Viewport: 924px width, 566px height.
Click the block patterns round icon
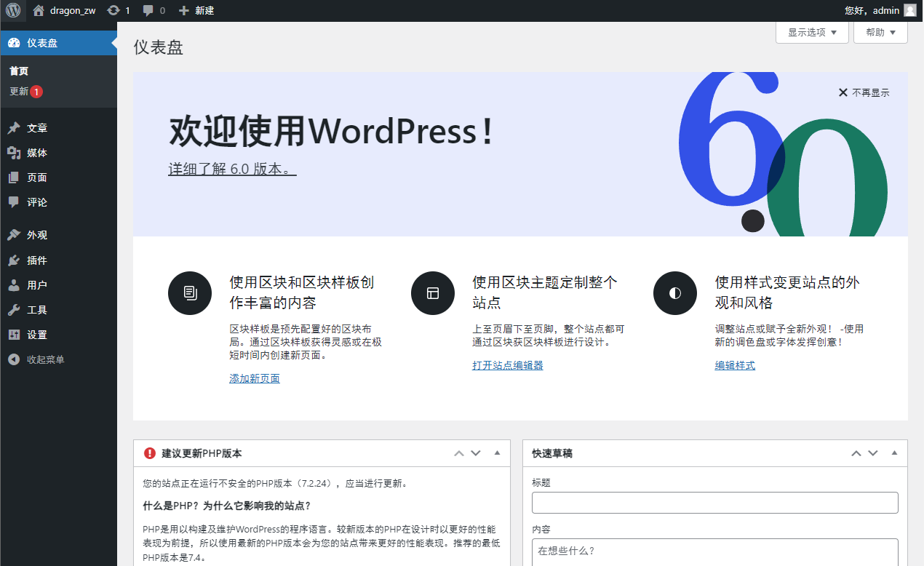190,292
